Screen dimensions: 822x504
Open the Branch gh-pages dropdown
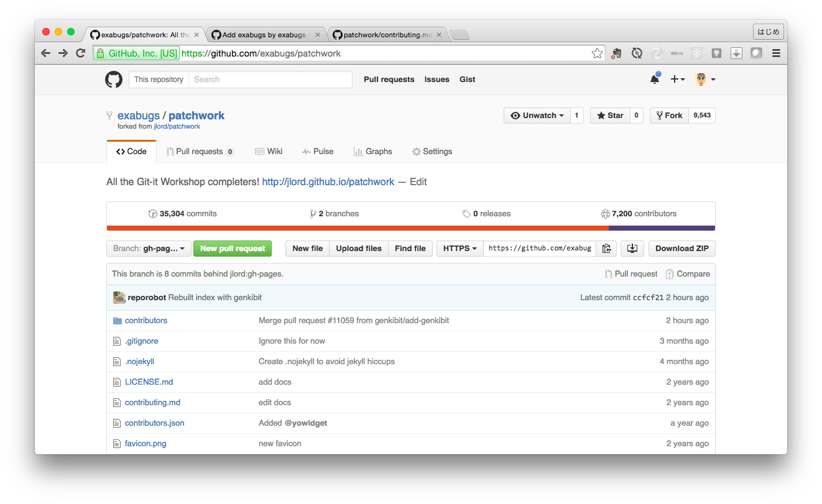tap(149, 249)
